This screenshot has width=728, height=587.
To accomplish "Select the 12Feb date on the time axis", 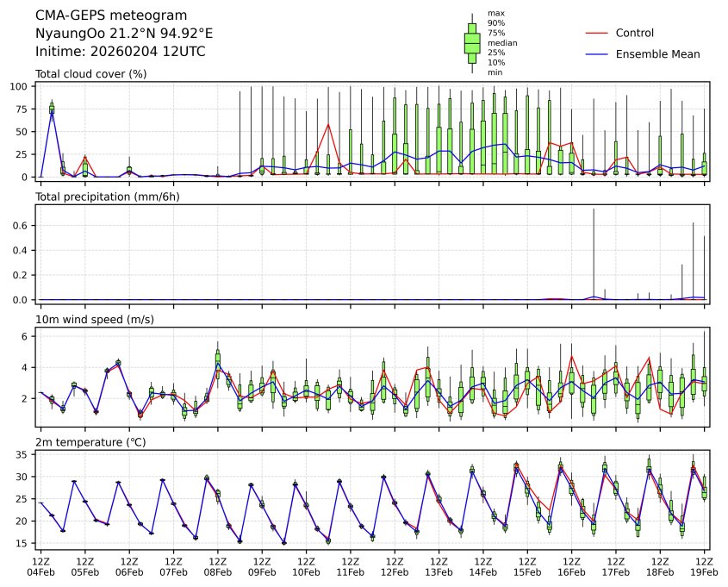I will tap(395, 571).
